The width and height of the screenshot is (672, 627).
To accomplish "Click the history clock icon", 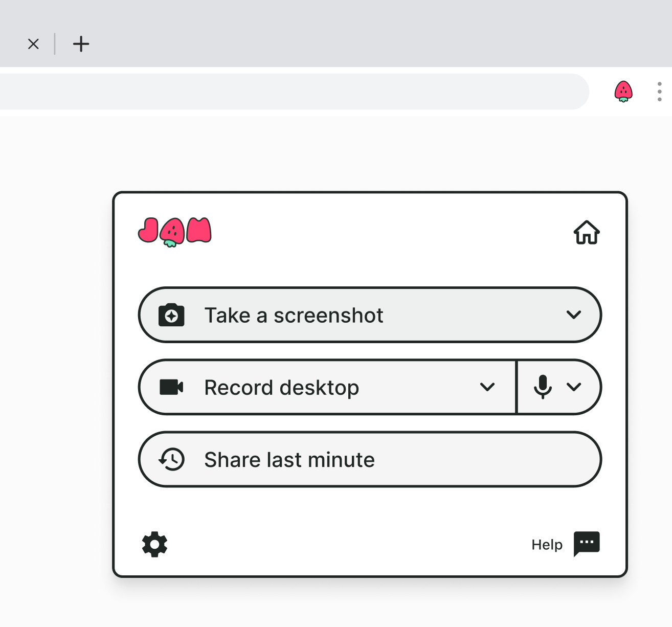I will pyautogui.click(x=171, y=459).
